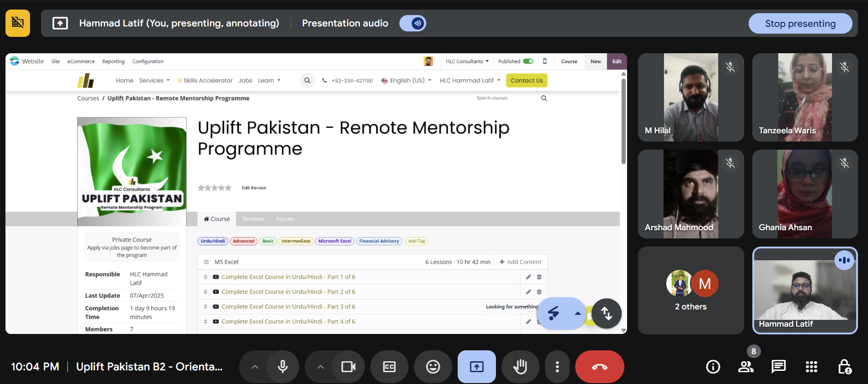Expand annotation tools caret arrow

[x=577, y=313]
